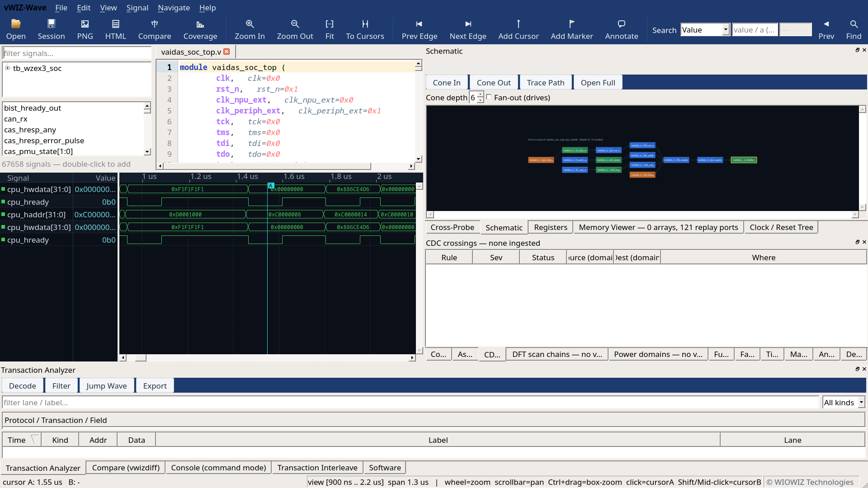This screenshot has width=868, height=488.
Task: Jump to Prev Edge
Action: click(x=419, y=29)
